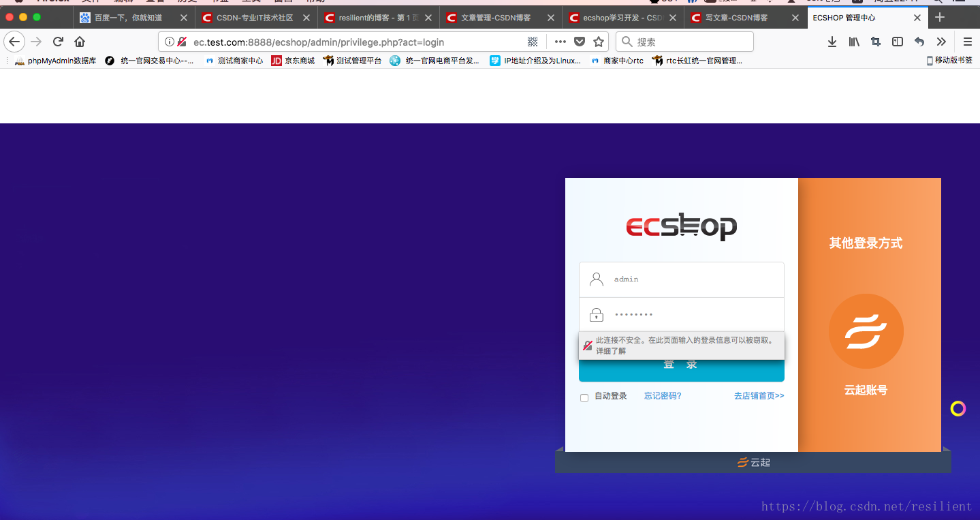
Task: Open the QR code icon in address bar
Action: coord(533,42)
